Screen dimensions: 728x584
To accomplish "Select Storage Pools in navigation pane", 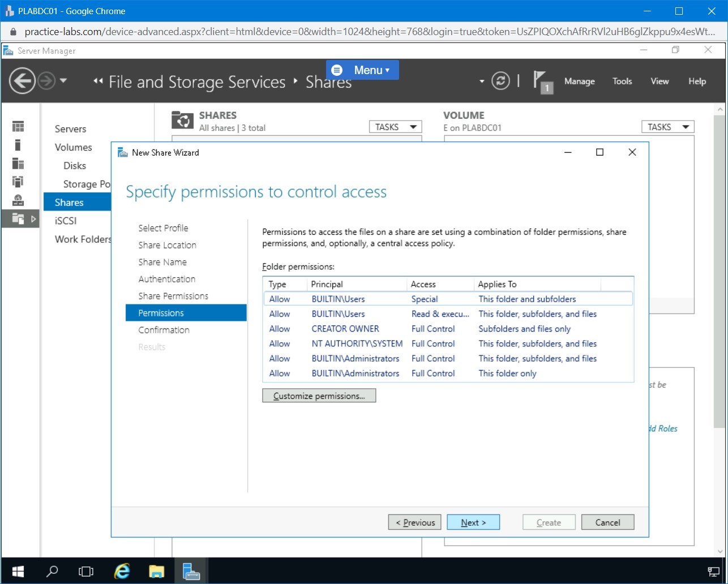I will [x=87, y=184].
